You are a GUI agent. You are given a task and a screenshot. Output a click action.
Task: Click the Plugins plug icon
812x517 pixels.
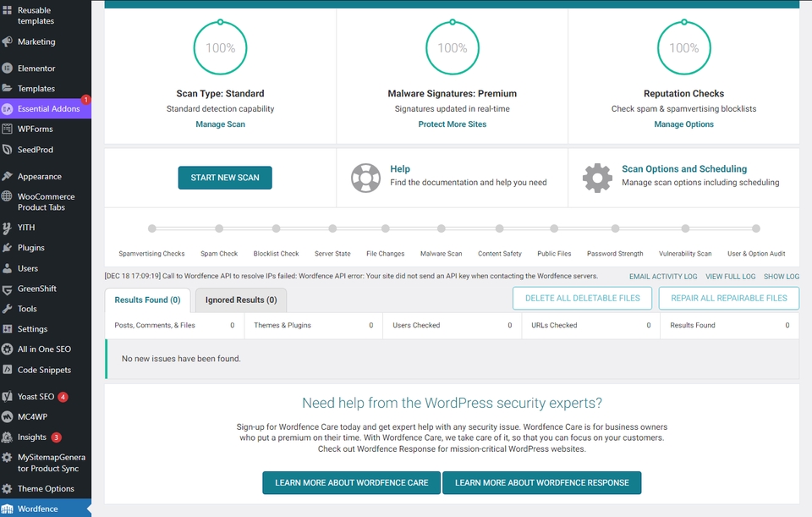point(7,248)
